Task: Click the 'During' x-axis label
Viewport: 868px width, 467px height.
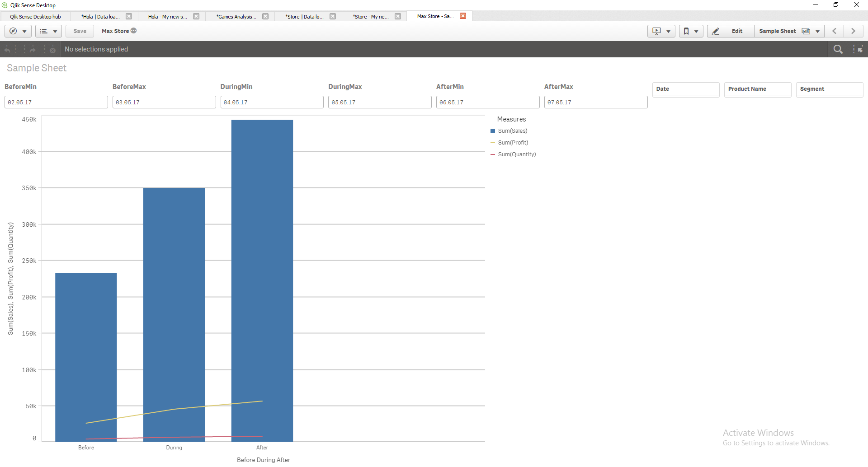Action: click(x=174, y=448)
